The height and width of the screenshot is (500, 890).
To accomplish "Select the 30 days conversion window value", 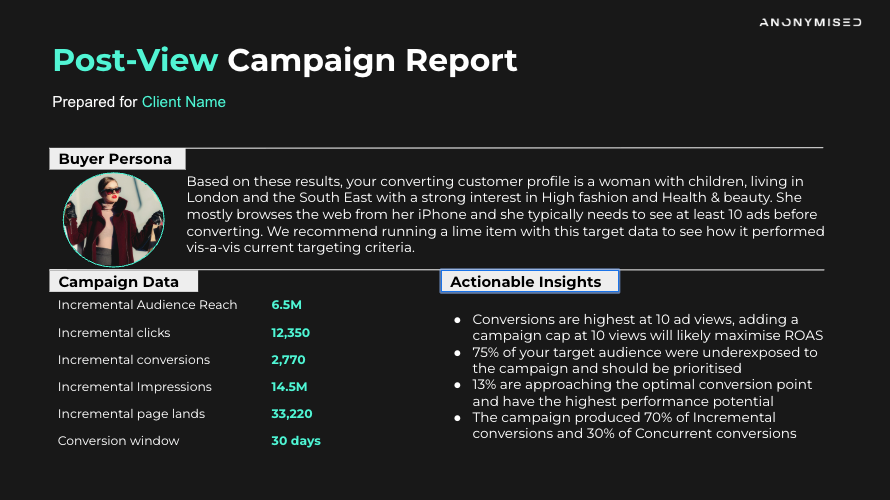I will 295,440.
